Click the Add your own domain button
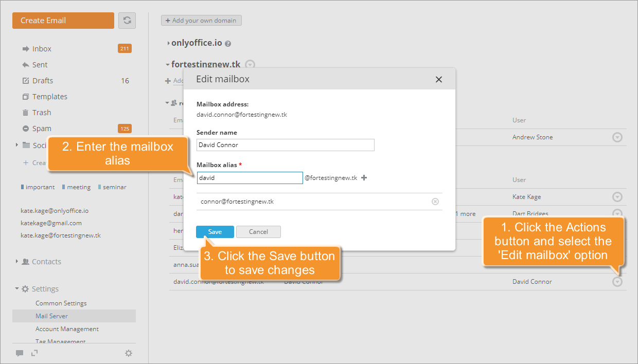This screenshot has width=638, height=364. click(x=201, y=20)
